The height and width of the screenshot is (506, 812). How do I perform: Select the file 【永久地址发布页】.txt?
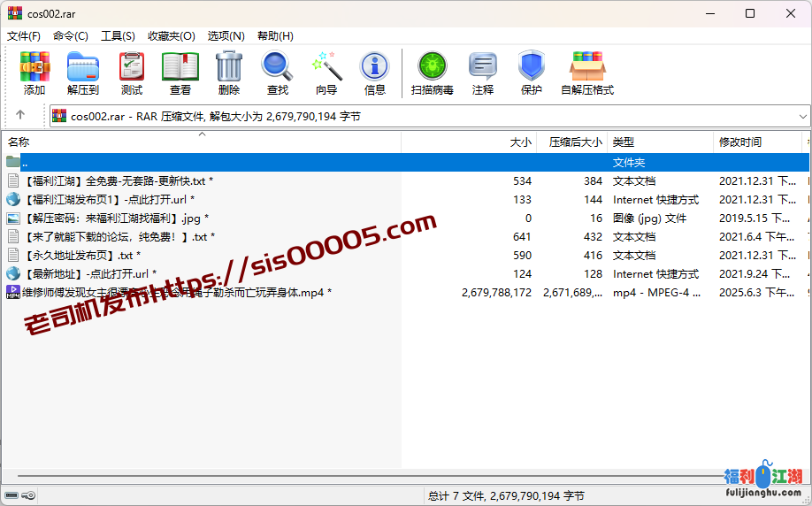[82, 256]
